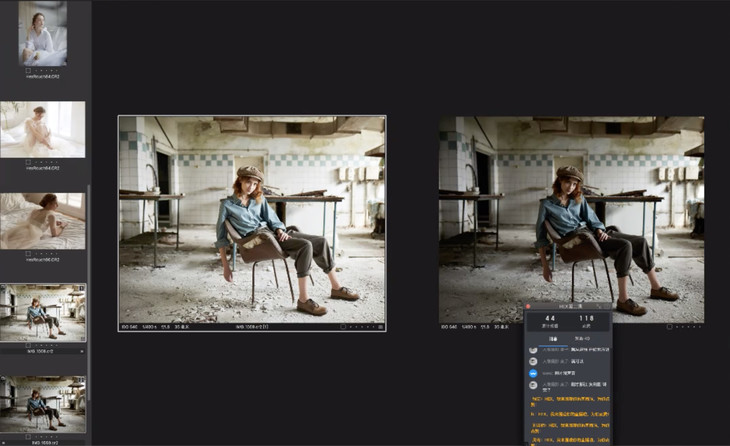Viewport: 730px width, 446px height.
Task: Toggle color tag box under the top thumbnail
Action: tap(29, 70)
